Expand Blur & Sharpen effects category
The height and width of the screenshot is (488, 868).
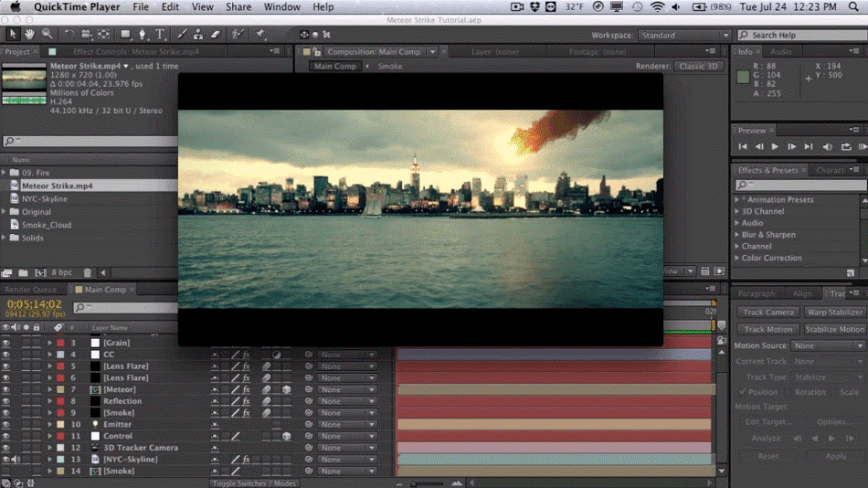tap(736, 234)
